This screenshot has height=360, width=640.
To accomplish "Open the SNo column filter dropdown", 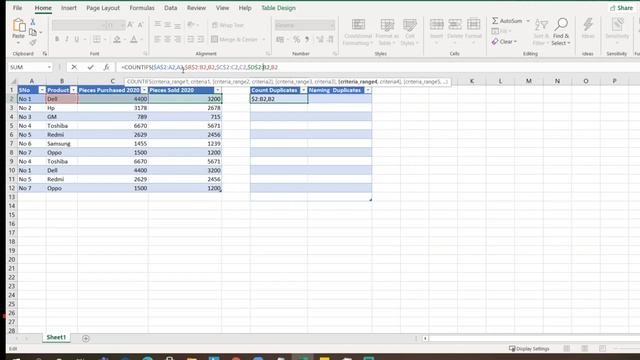I will click(42, 90).
